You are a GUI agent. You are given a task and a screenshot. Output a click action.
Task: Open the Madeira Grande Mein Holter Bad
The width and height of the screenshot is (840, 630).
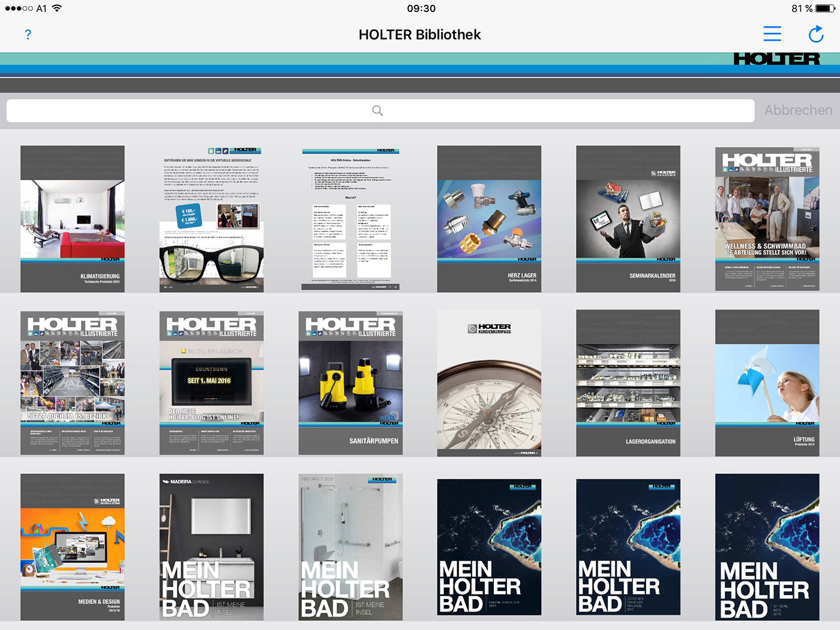[x=212, y=547]
